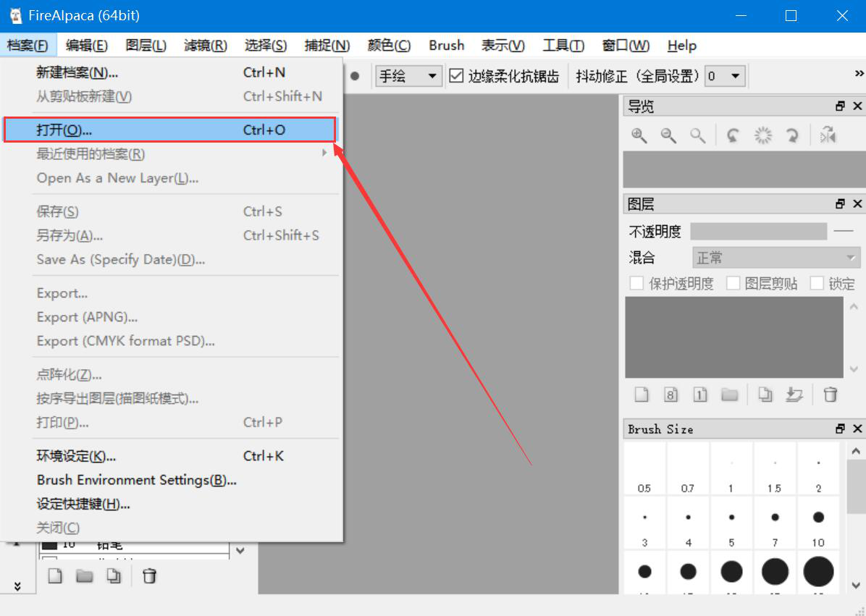Select Brush Environment Settings(B) item
This screenshot has height=616, width=866.
171,480
